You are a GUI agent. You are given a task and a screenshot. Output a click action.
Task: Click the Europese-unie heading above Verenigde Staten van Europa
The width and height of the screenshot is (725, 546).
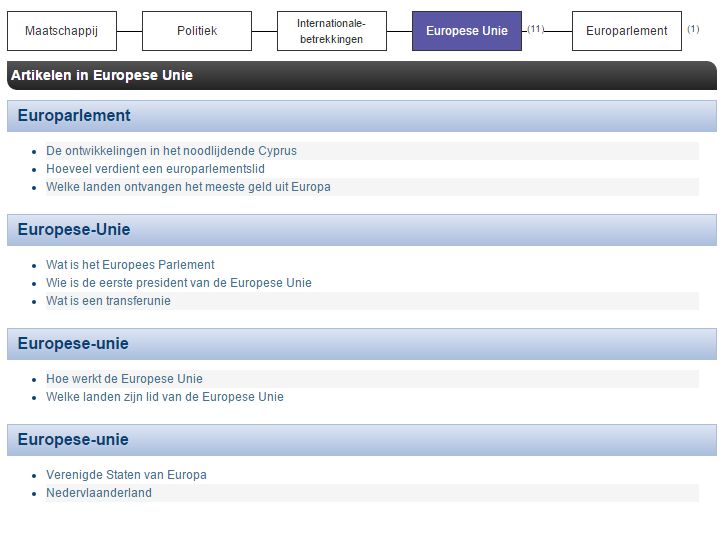click(73, 440)
